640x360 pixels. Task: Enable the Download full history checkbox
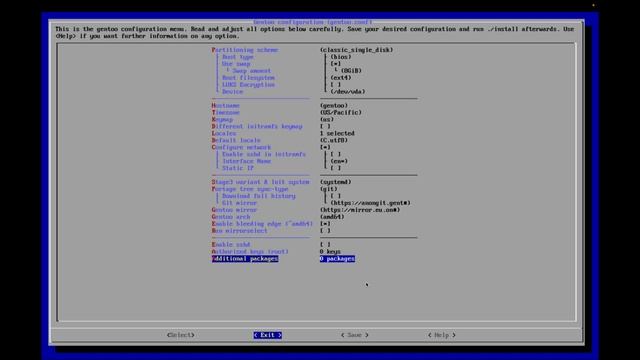tap(336, 196)
